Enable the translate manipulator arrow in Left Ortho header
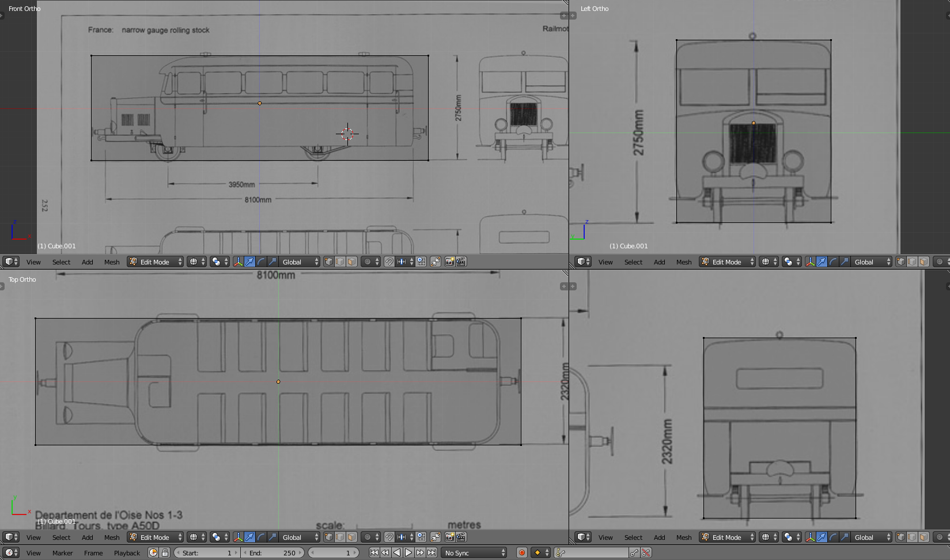The image size is (950, 560). click(x=822, y=262)
